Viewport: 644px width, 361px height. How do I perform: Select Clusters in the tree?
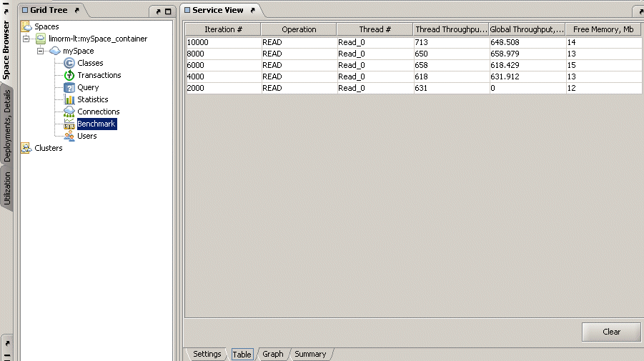[49, 148]
